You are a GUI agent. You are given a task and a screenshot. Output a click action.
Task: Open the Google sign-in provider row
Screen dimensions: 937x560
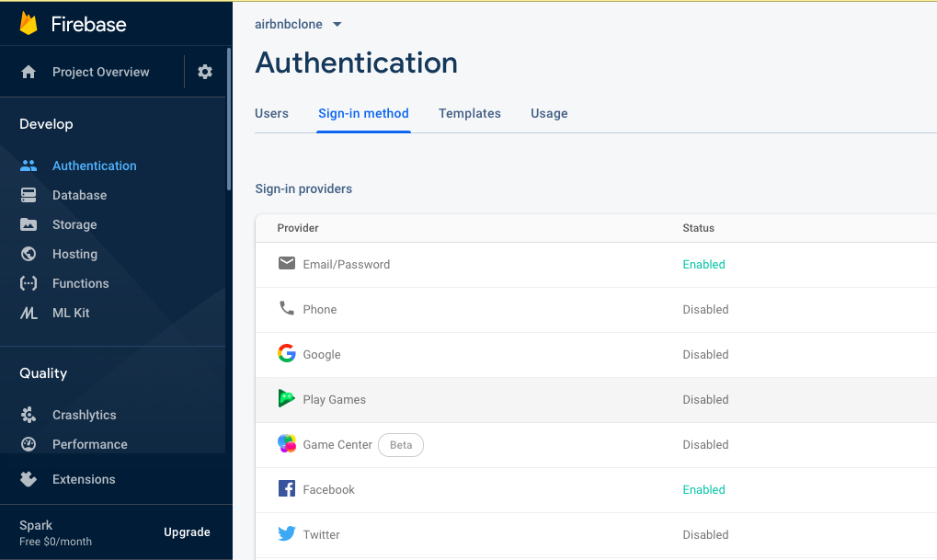click(322, 355)
